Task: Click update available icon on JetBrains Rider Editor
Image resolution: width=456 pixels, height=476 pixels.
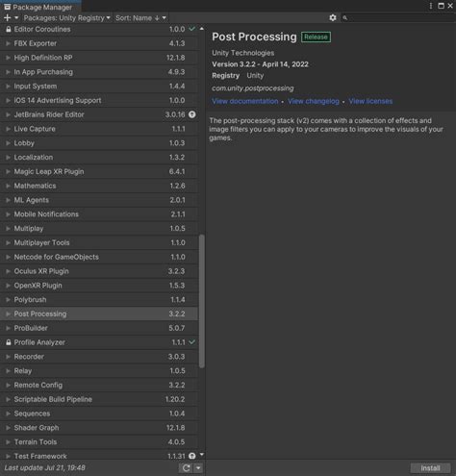Action: pyautogui.click(x=192, y=114)
